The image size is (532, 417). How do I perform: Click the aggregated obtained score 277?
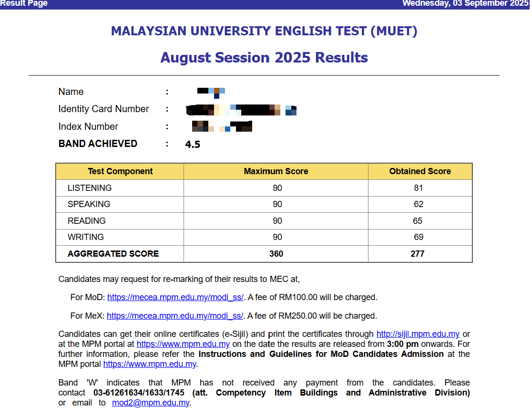coord(417,254)
